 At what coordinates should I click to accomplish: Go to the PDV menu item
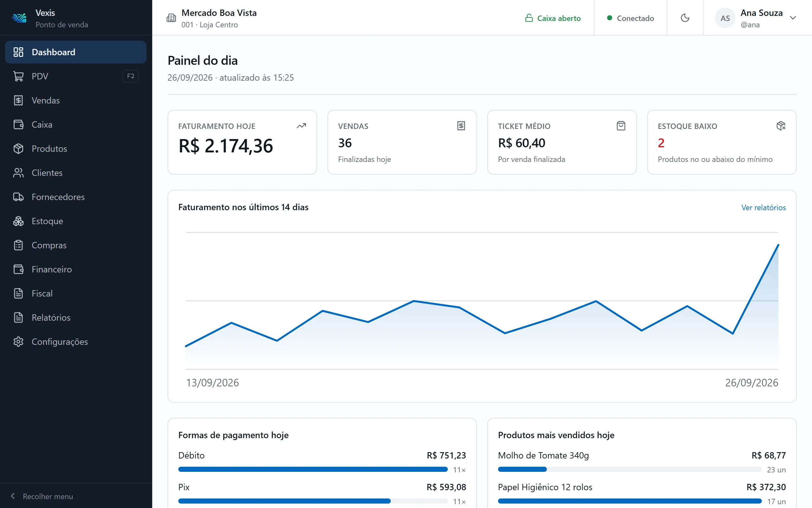[76, 76]
